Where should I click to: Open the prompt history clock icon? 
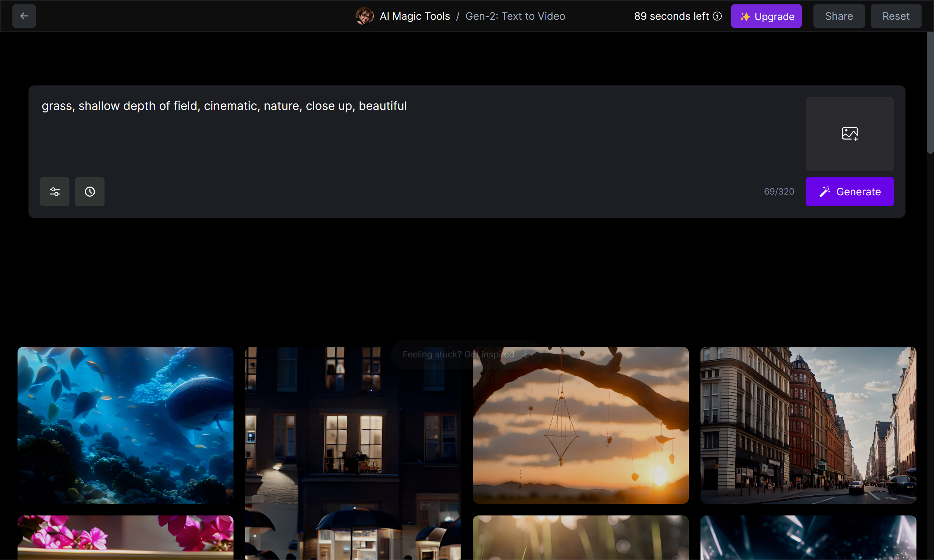click(90, 192)
